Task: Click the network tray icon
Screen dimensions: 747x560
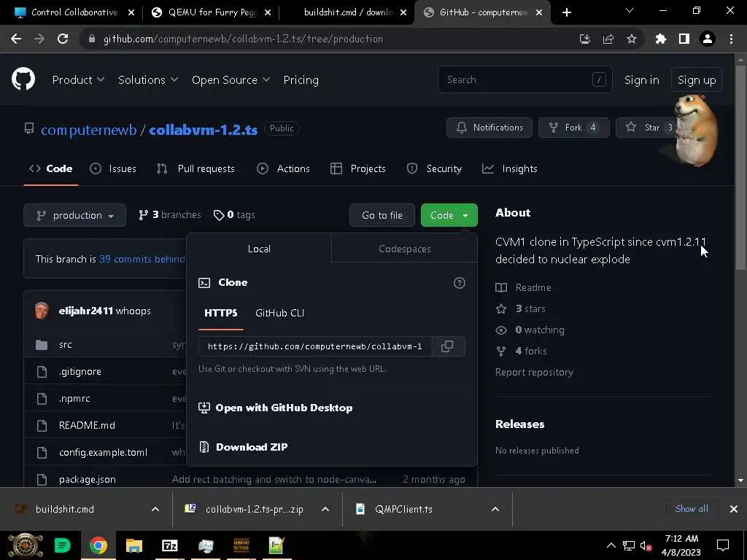Action: tap(628, 545)
